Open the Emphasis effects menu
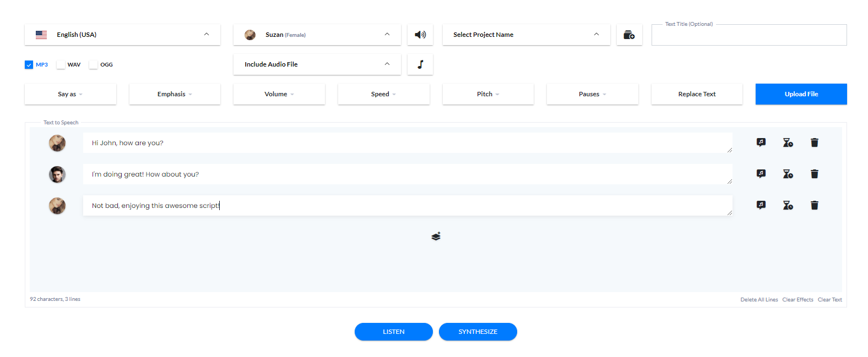 pos(175,94)
